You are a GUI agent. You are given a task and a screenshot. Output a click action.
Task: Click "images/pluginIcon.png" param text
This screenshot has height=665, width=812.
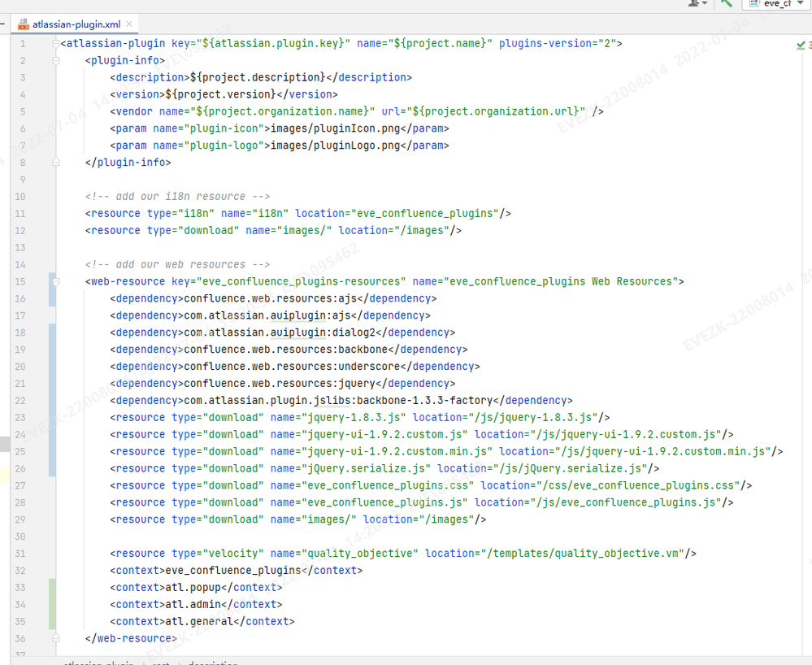pos(336,128)
